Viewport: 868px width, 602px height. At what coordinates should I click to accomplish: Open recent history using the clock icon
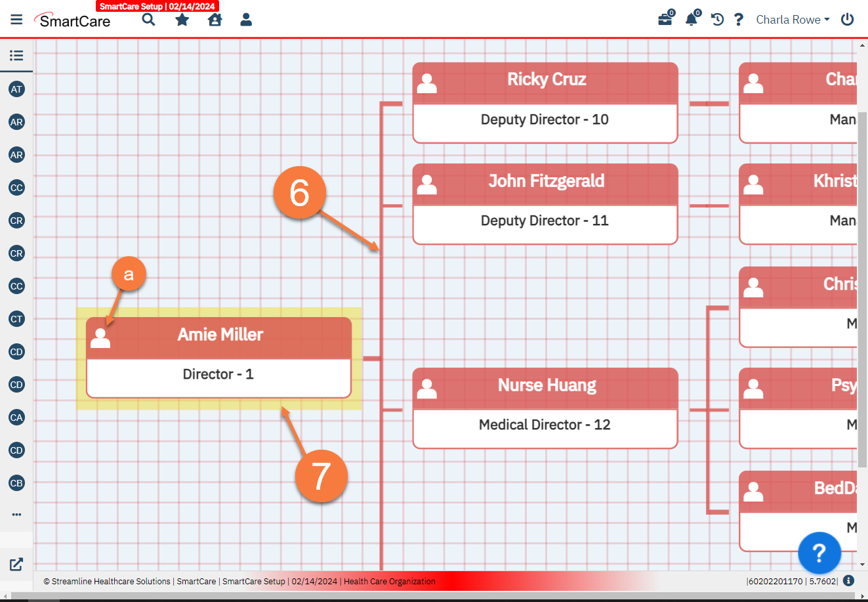pos(717,19)
